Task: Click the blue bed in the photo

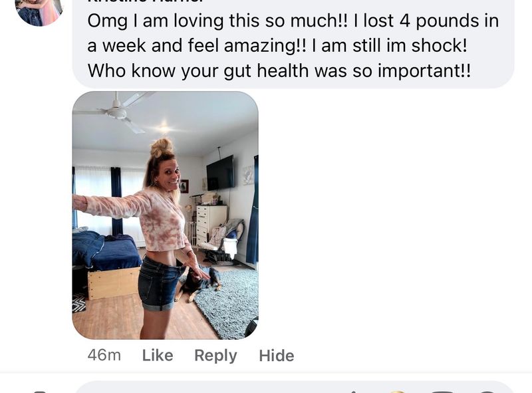Action: [105, 249]
